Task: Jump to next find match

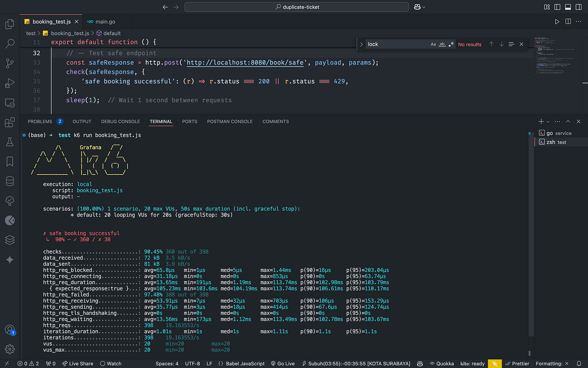Action: 501,44
